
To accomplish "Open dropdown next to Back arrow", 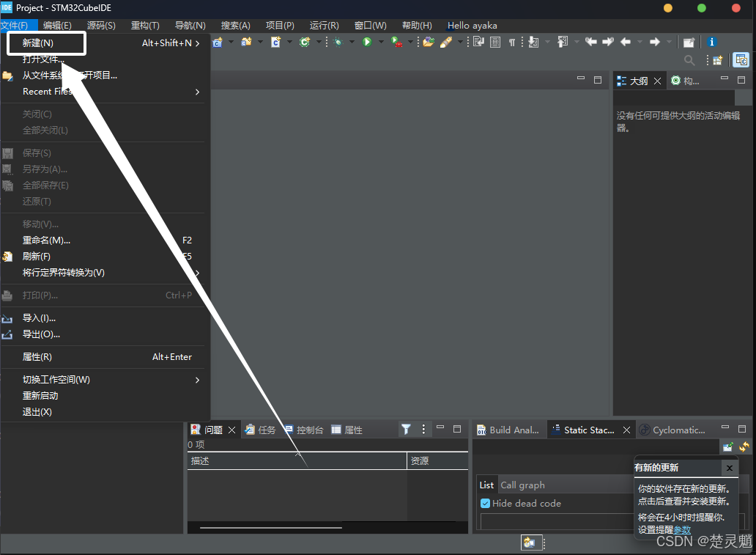I will [x=640, y=42].
